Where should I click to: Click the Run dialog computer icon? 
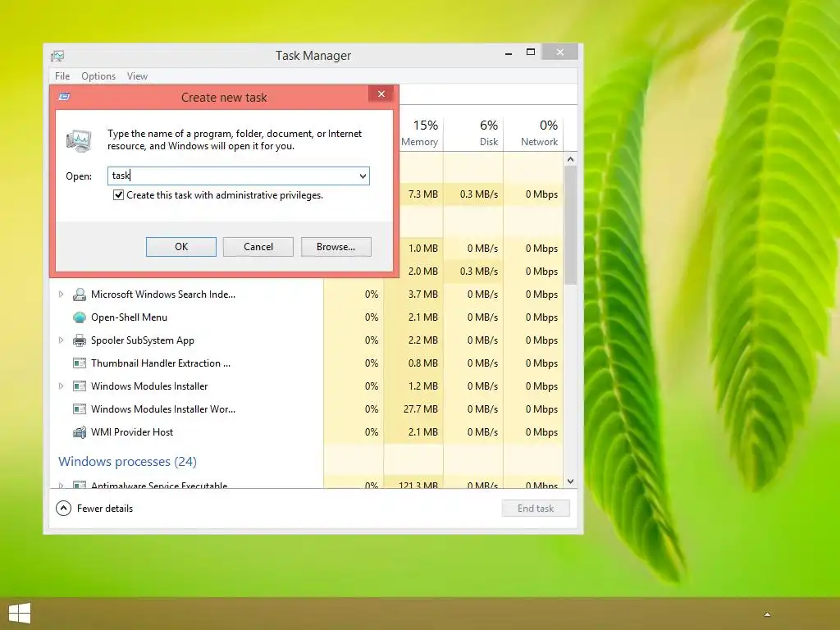(79, 140)
